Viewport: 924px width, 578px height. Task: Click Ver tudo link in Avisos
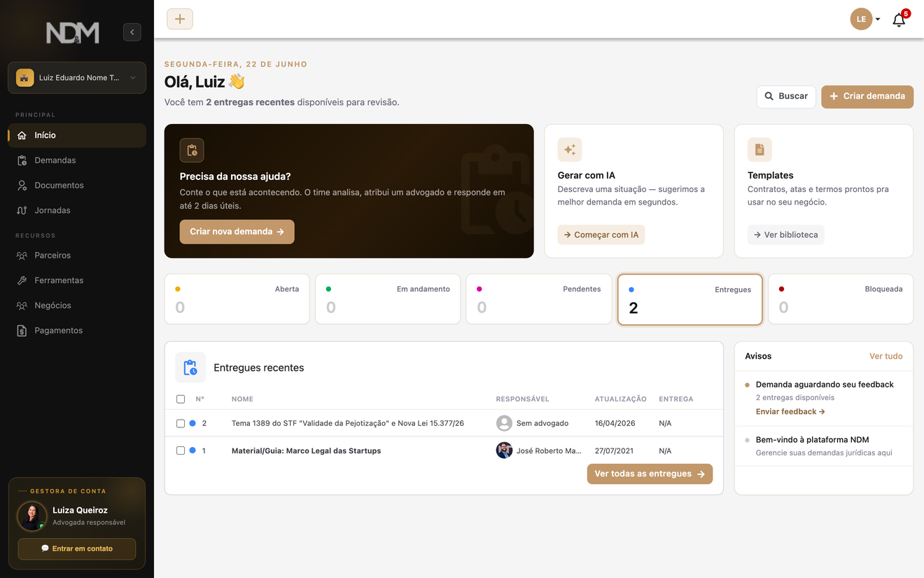[x=886, y=356]
